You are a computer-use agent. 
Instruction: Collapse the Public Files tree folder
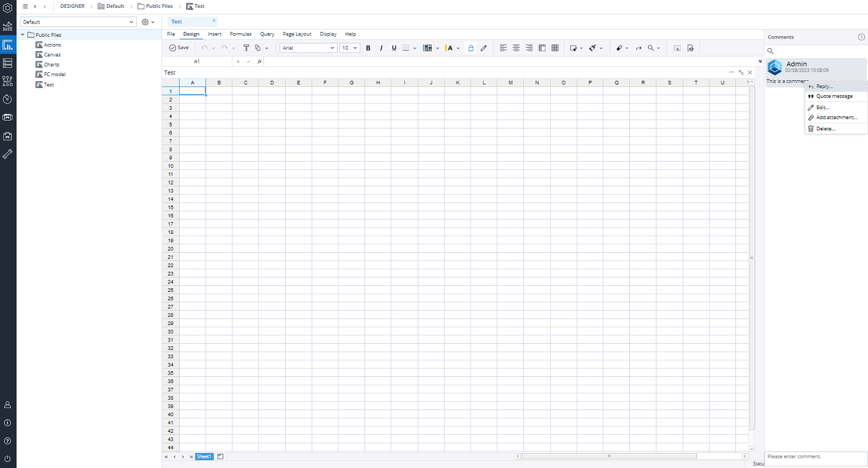23,35
